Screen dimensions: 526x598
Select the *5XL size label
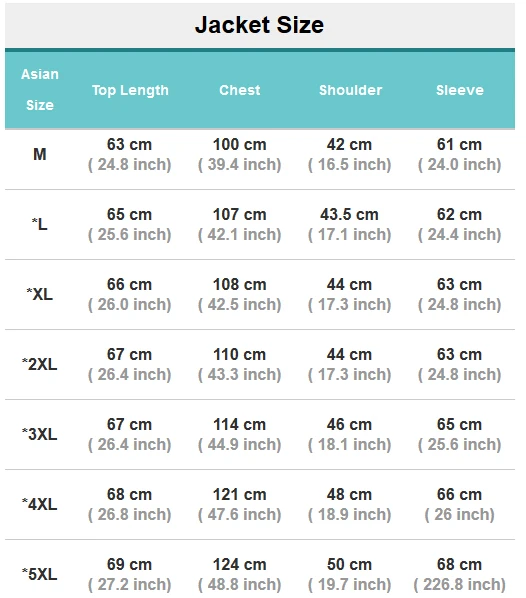(40, 574)
